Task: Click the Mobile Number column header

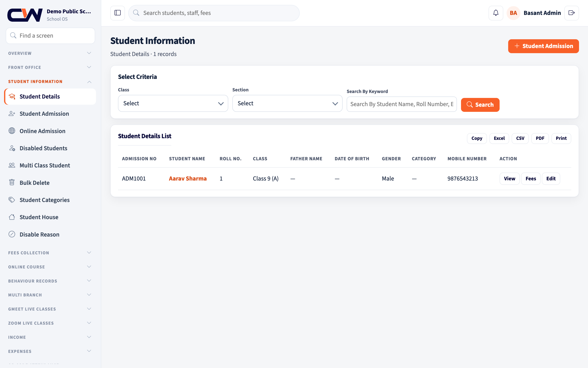Action: pyautogui.click(x=467, y=159)
